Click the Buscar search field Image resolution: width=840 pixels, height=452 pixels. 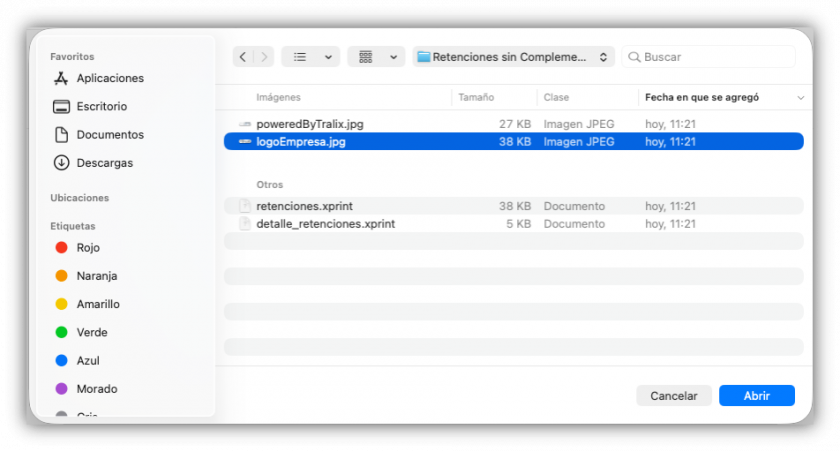click(708, 57)
